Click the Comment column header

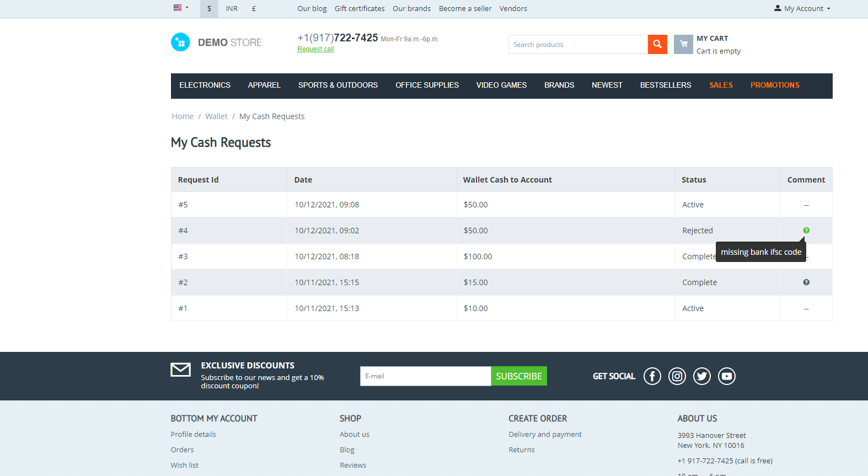pos(806,180)
